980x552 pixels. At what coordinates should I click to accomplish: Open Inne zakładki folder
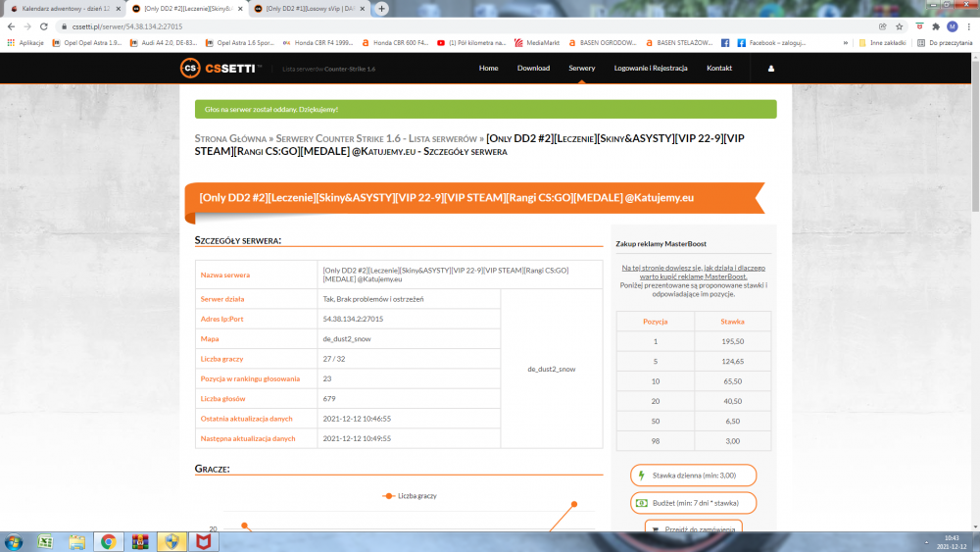pos(883,43)
